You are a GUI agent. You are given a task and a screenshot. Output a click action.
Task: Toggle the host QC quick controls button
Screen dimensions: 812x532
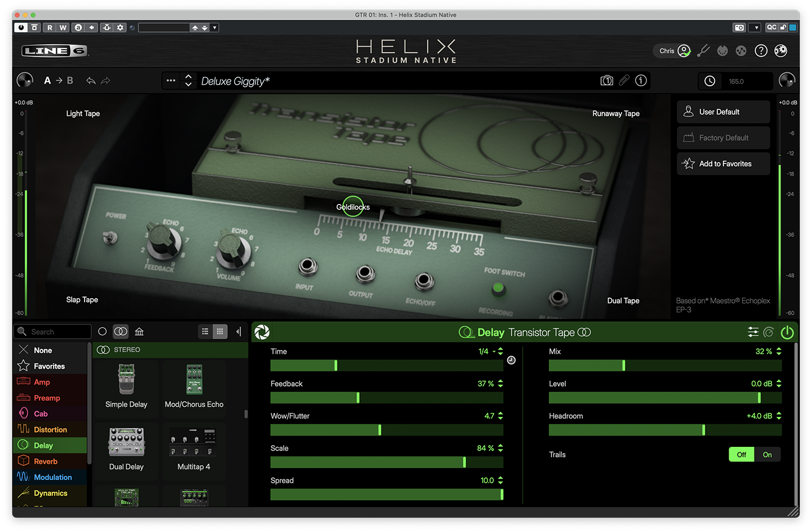pos(771,27)
